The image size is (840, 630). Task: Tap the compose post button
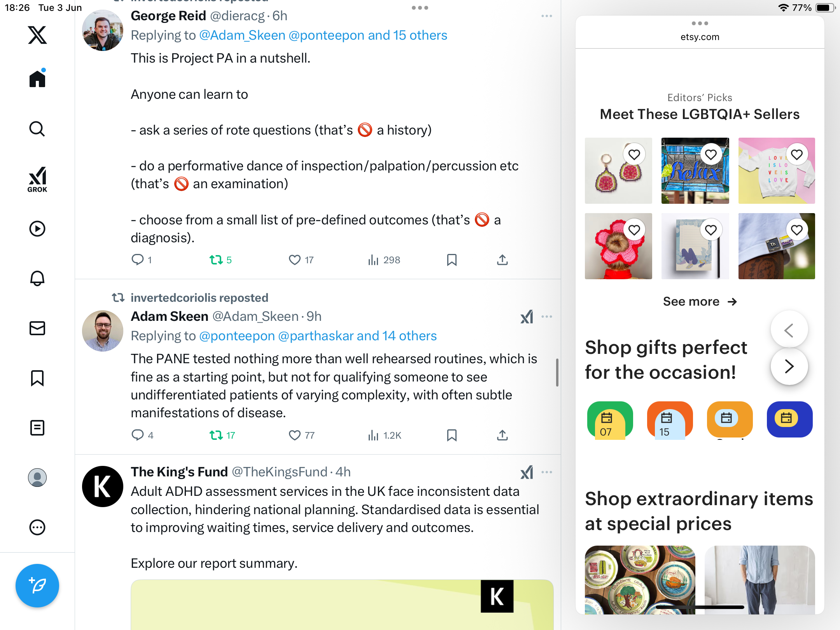37,586
